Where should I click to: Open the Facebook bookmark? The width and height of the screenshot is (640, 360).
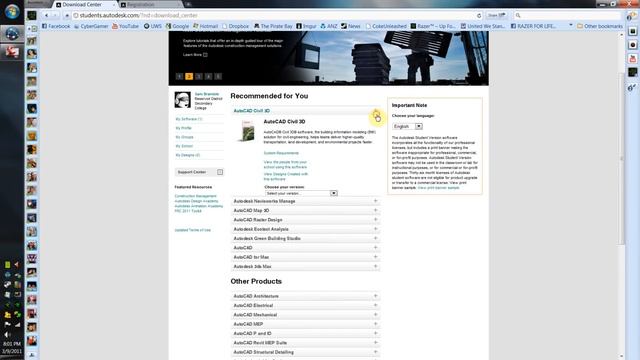56,26
